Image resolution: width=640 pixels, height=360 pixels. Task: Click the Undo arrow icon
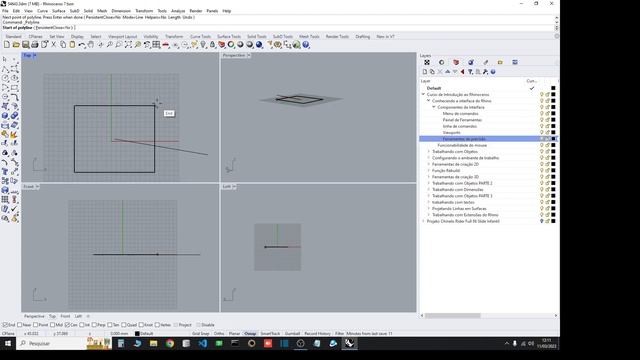point(82,44)
